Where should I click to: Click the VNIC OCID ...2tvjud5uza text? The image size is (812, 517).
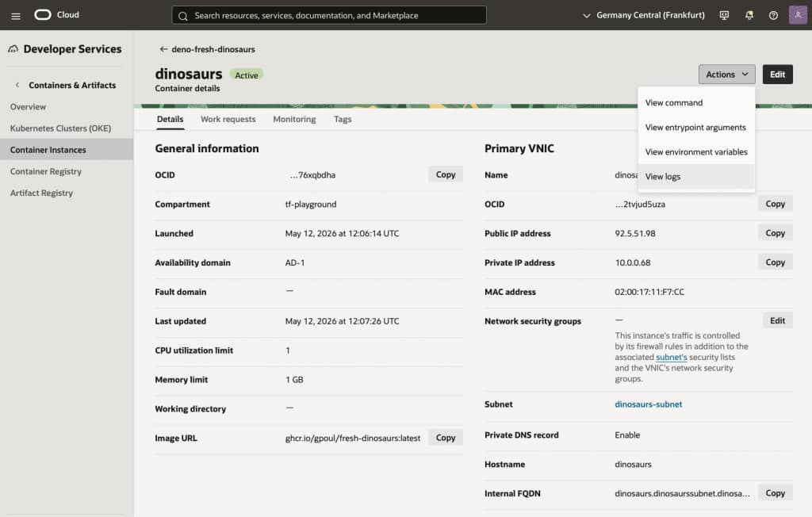(x=640, y=204)
